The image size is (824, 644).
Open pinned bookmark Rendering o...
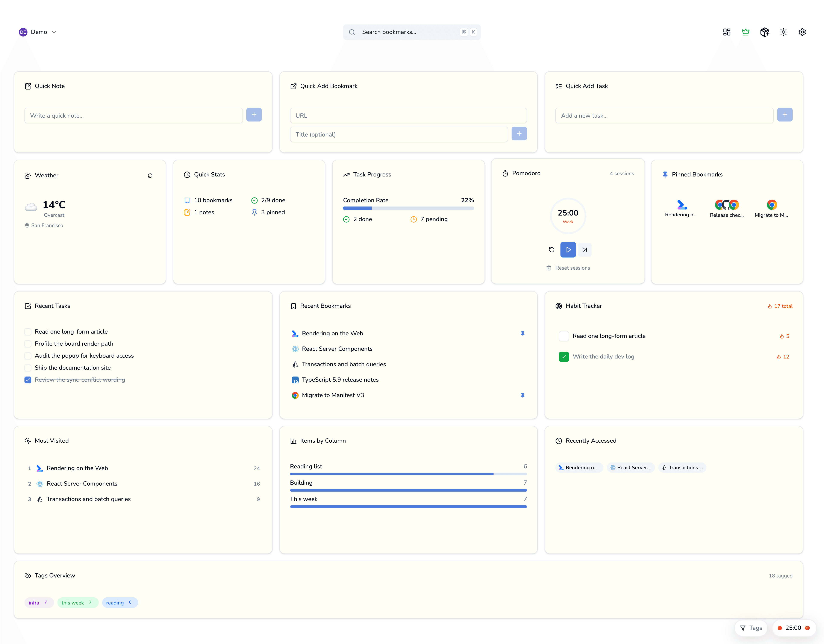coord(681,208)
